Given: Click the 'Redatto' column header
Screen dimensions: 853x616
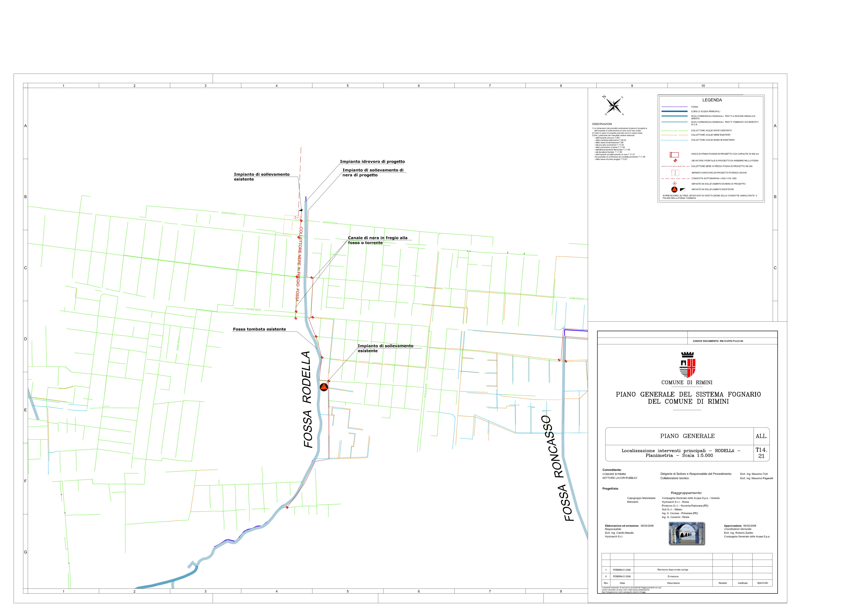Looking at the screenshot, I should (x=722, y=583).
